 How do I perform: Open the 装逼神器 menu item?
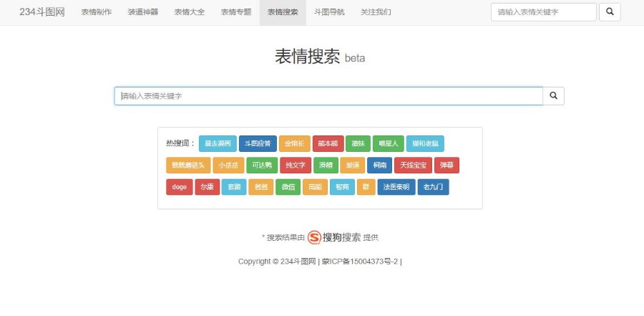tap(142, 12)
